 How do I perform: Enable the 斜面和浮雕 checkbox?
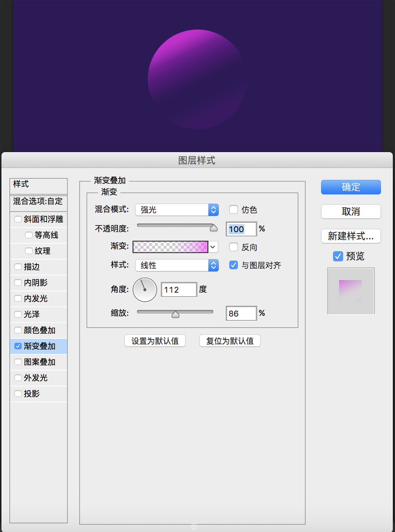(18, 219)
